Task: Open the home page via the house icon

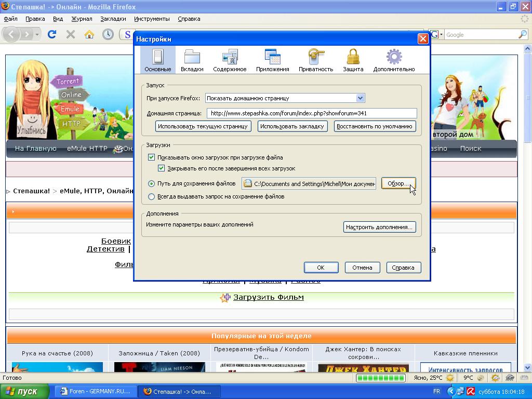Action: [89, 34]
